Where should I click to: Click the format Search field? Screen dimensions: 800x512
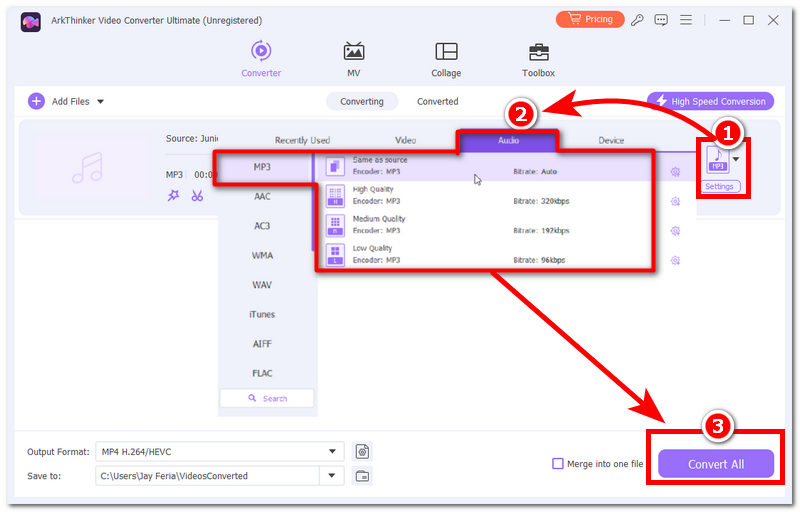click(x=267, y=398)
